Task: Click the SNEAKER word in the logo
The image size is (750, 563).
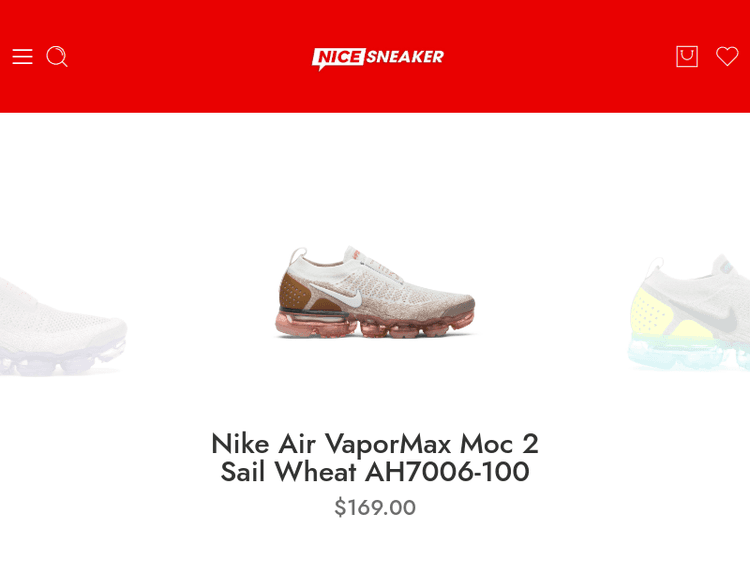Action: coord(406,57)
